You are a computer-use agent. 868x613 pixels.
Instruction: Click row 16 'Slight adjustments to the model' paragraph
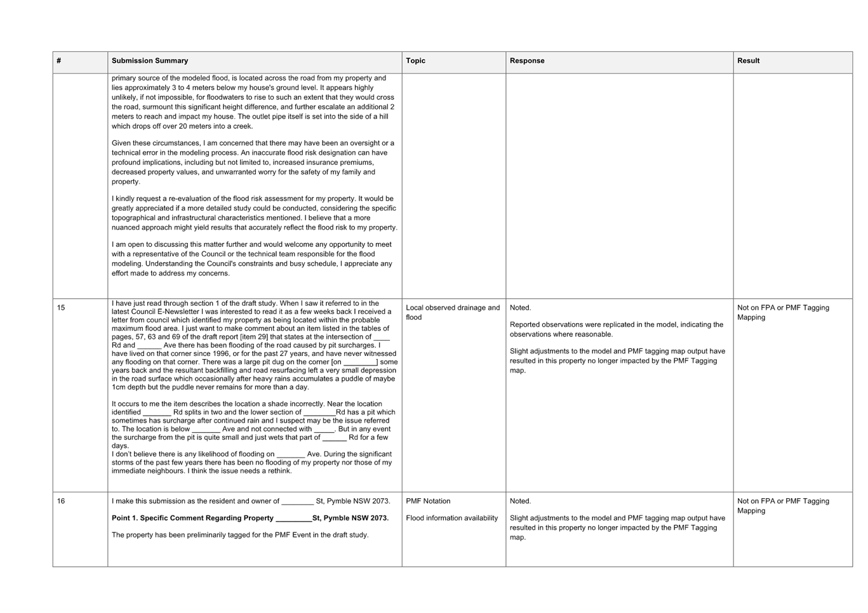click(617, 527)
